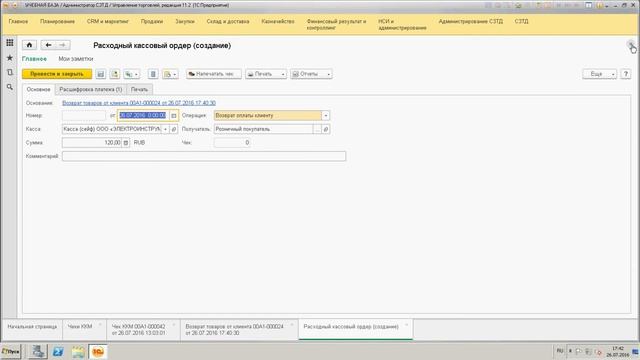The image size is (640, 360).
Task: Close 'Расходный кассовый ордер' bottom tab
Action: pyautogui.click(x=406, y=325)
